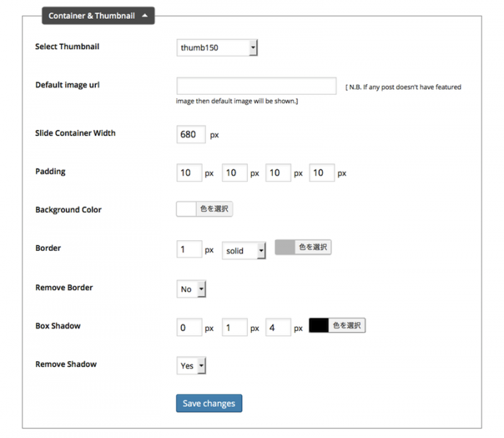Click the black Box Shadow color swatch
The width and height of the screenshot is (504, 438).
click(319, 325)
